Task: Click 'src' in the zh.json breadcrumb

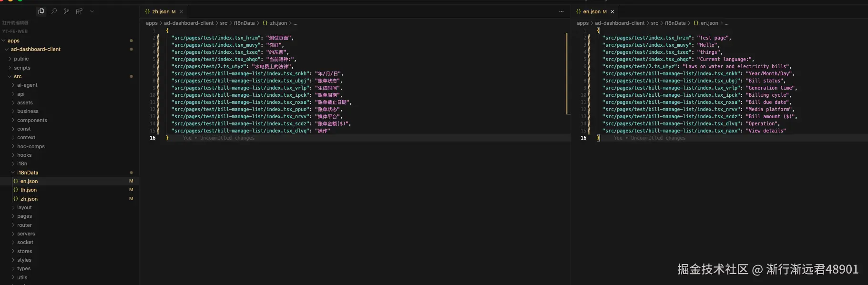Action: (224, 23)
